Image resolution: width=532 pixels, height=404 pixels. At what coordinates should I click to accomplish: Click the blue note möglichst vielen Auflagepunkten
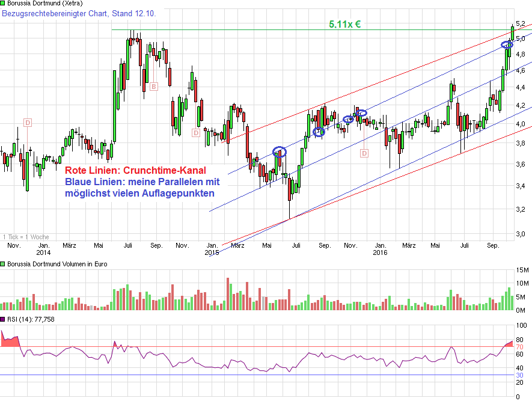point(139,194)
